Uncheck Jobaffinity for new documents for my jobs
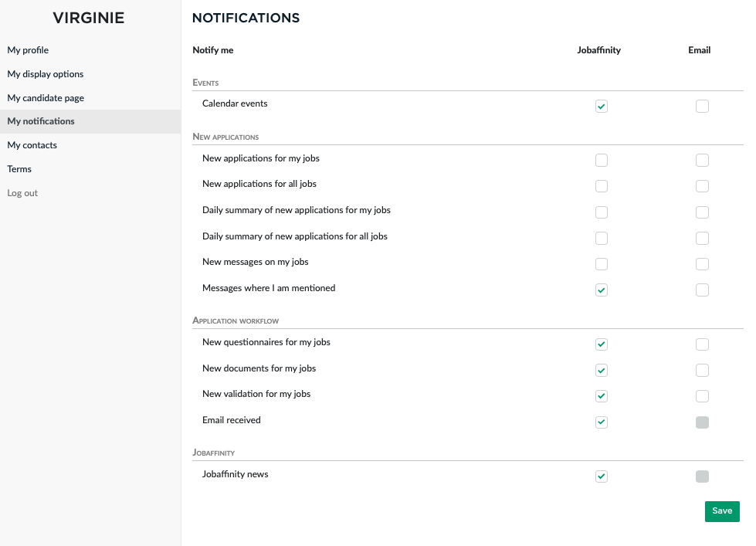This screenshot has width=756, height=546. point(602,371)
